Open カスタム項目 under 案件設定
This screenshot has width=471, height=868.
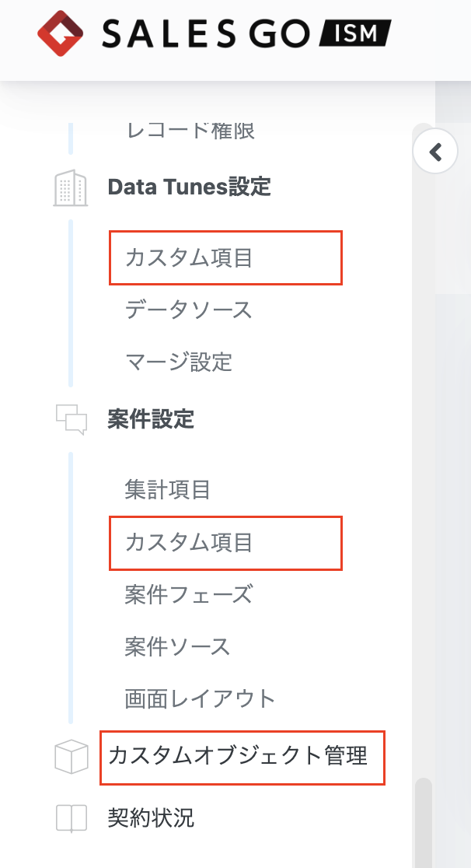tap(189, 543)
